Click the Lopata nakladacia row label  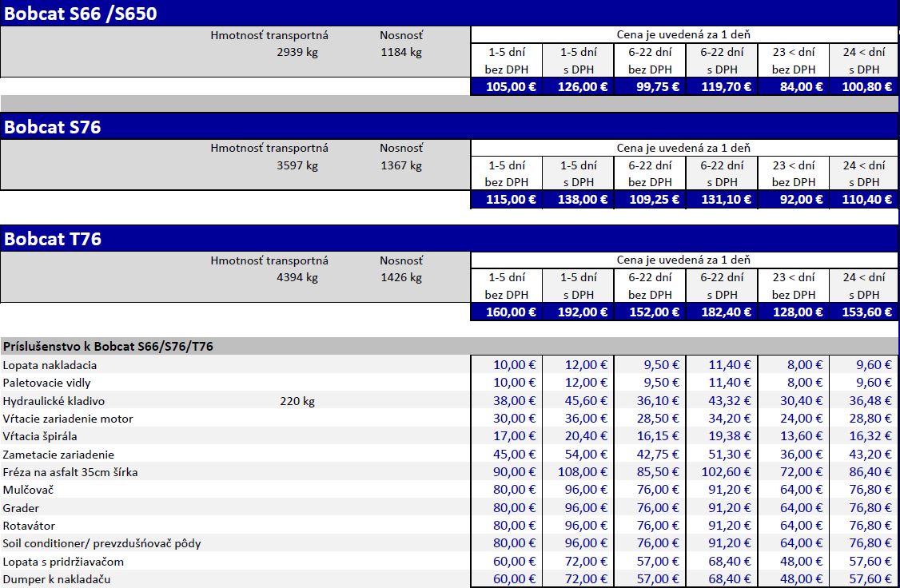[x=50, y=365]
